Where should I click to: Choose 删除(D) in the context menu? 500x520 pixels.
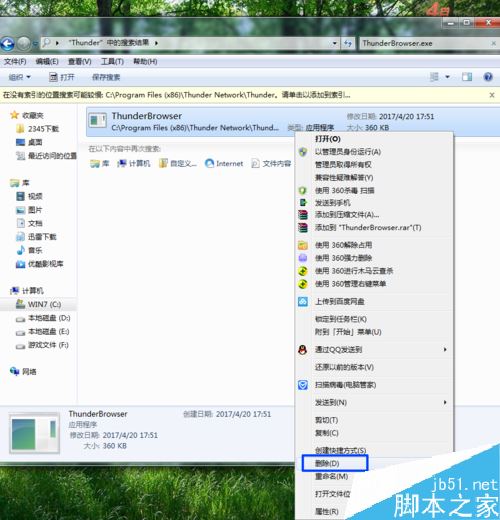click(x=335, y=463)
